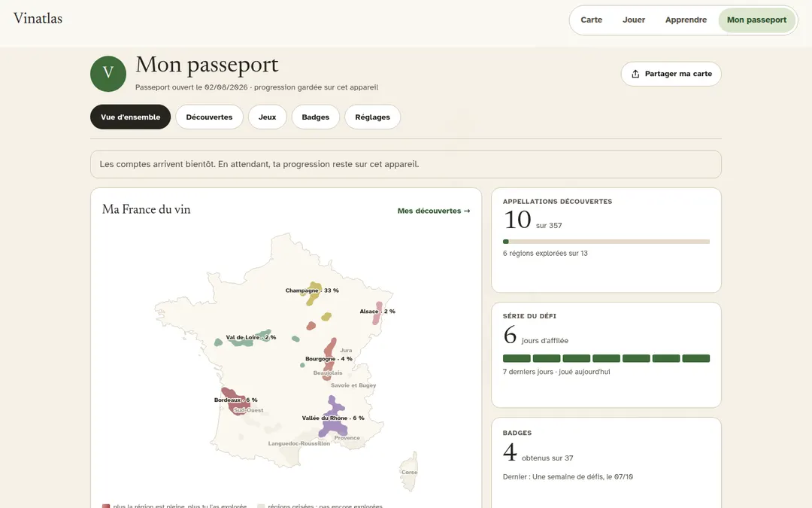Open the Réglages tab
Viewport: 812px width, 508px height.
point(372,117)
